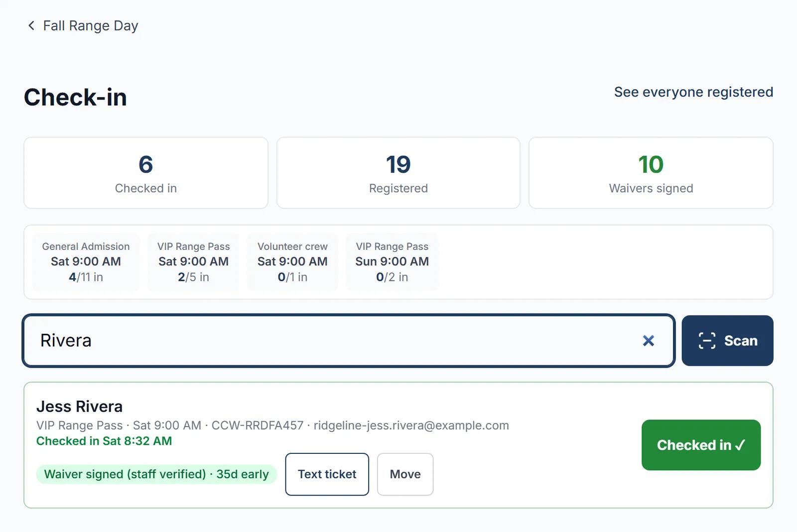Clear the Rivera search with X icon
This screenshot has width=797, height=532.
coord(648,340)
